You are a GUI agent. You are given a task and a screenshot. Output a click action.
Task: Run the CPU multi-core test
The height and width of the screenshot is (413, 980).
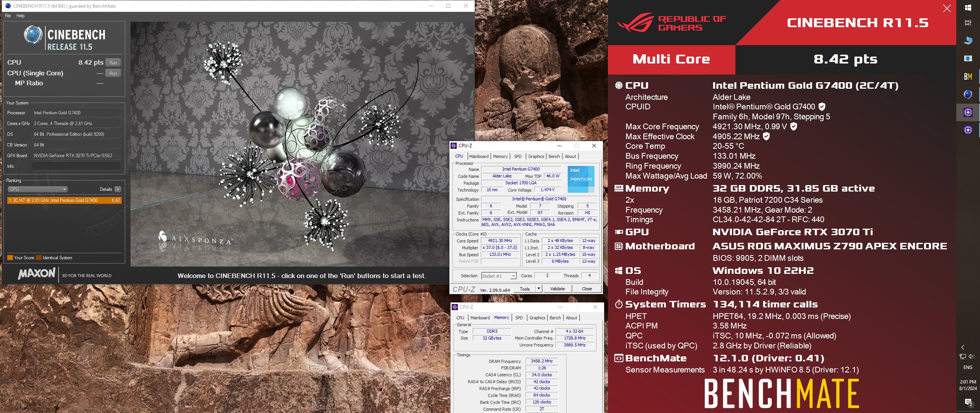[x=113, y=62]
